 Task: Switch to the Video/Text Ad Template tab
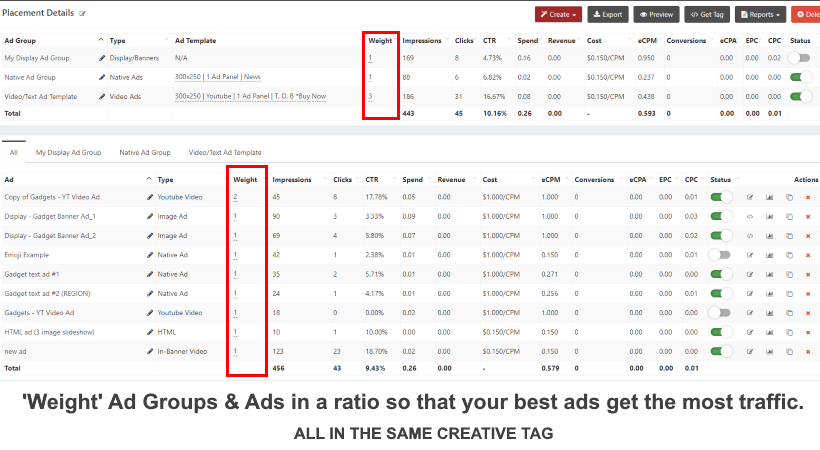[x=225, y=153]
